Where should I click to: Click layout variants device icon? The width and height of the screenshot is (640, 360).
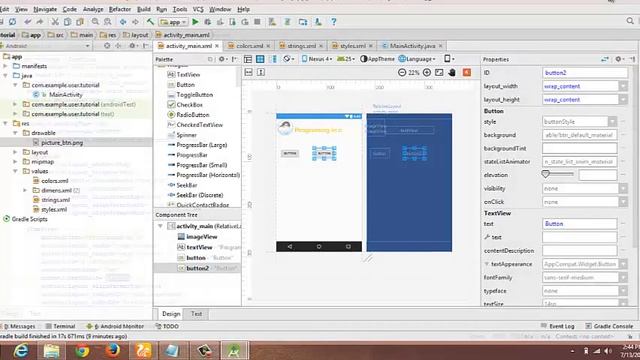pos(449,59)
